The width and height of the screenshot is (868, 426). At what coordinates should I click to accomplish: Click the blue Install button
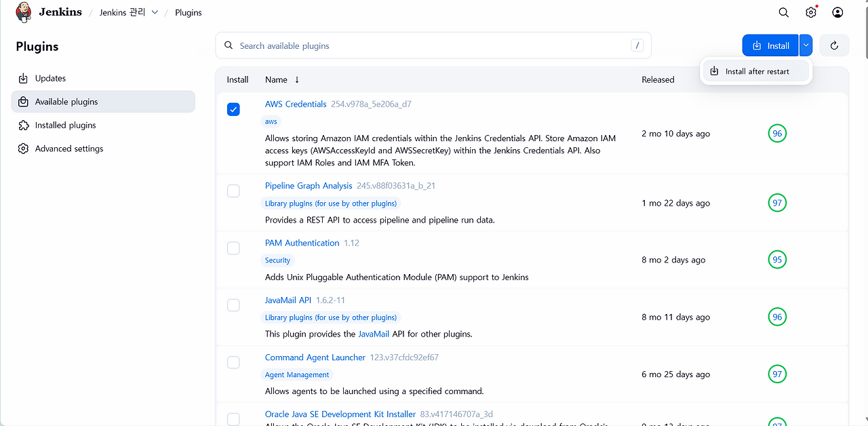(x=770, y=45)
